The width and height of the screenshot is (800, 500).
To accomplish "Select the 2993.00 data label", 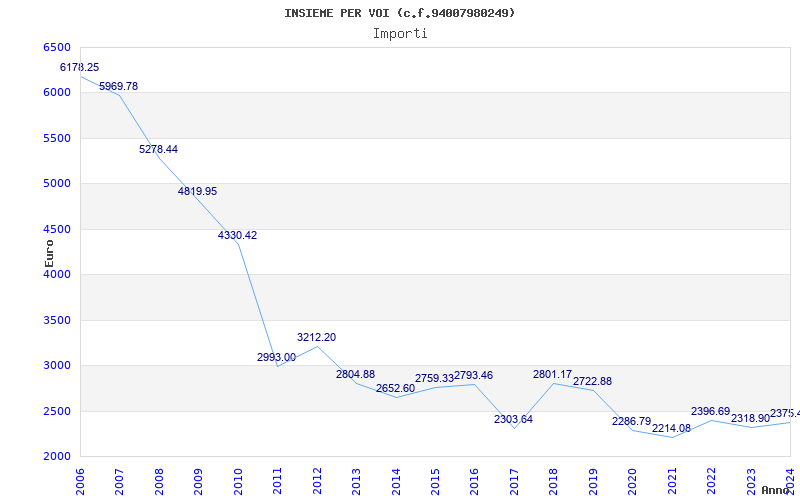I will click(x=276, y=357).
